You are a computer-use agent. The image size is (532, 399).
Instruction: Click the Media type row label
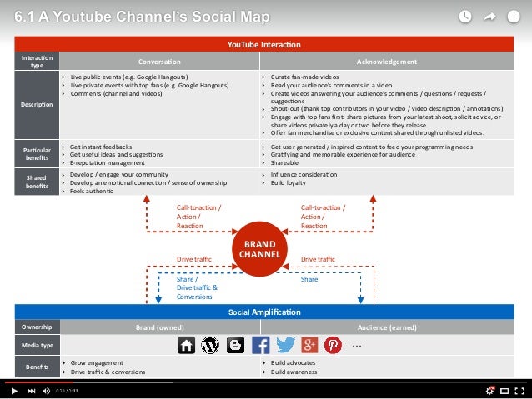point(38,345)
